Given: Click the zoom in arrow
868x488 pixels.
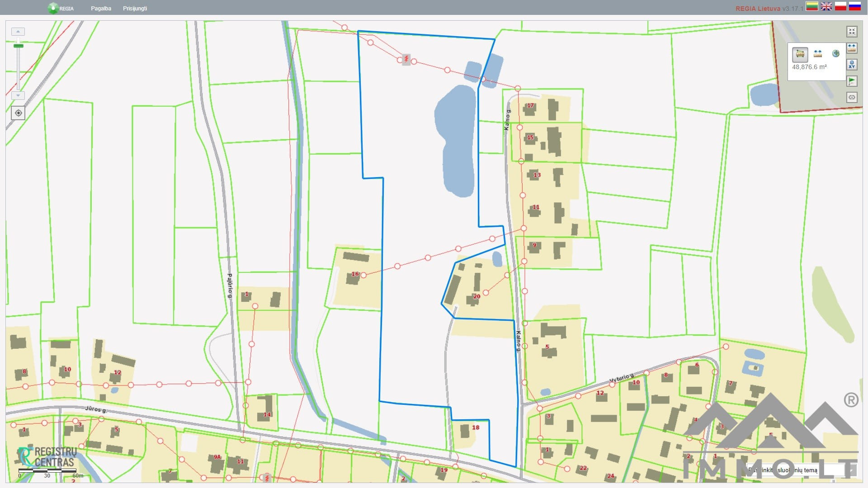Looking at the screenshot, I should [x=18, y=32].
